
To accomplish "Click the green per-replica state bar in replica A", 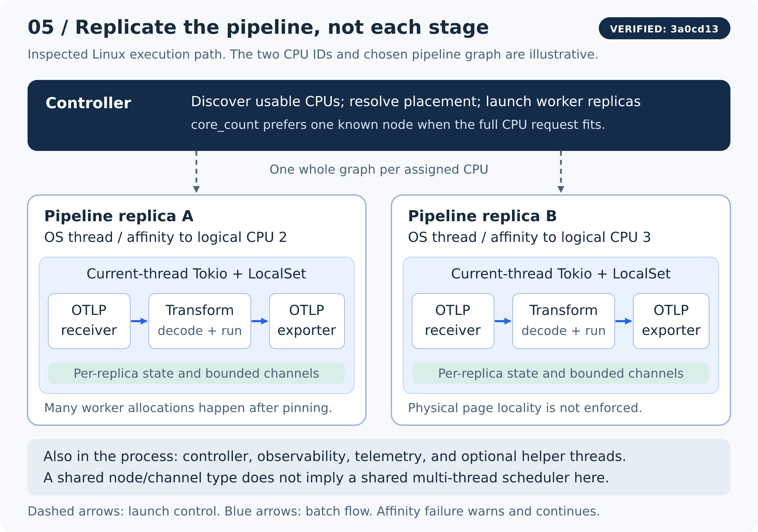I will pyautogui.click(x=196, y=373).
